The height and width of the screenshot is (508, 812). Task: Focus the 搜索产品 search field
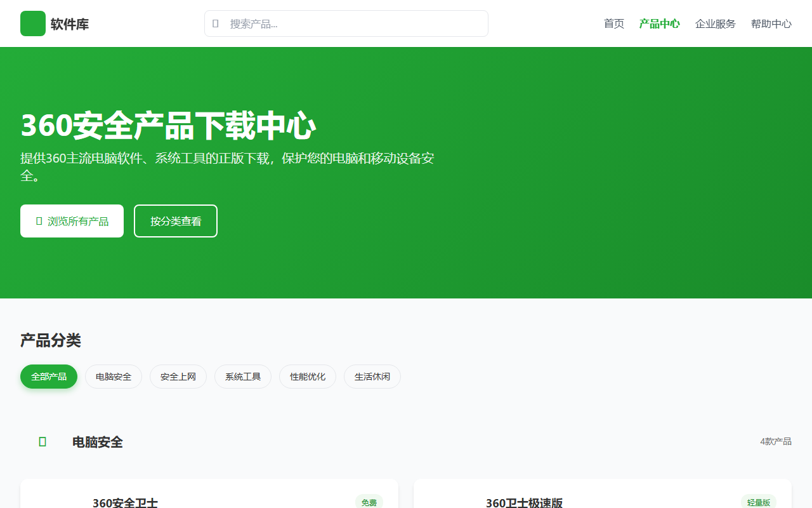point(346,23)
